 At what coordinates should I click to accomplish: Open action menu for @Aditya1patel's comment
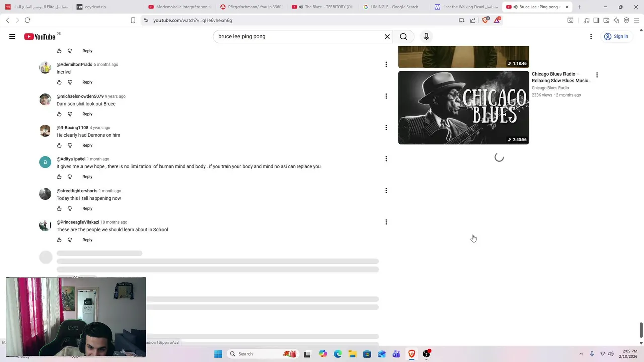pyautogui.click(x=386, y=159)
